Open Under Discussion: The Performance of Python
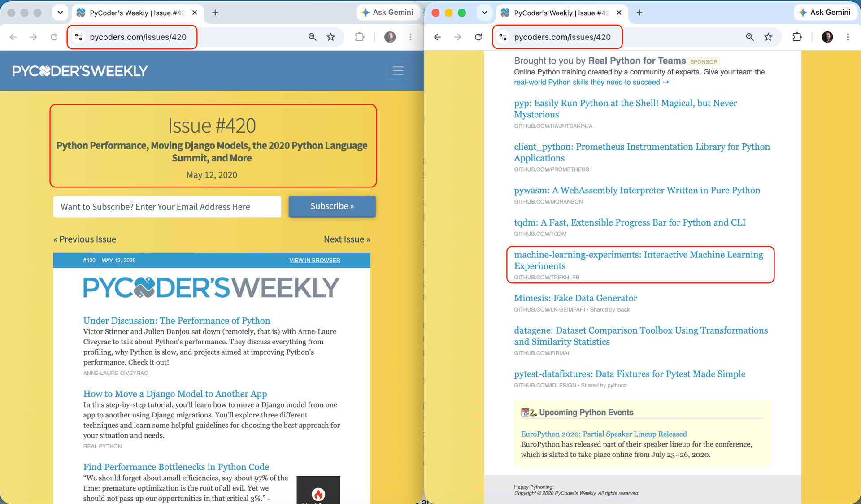This screenshot has height=504, width=861. coord(177,321)
